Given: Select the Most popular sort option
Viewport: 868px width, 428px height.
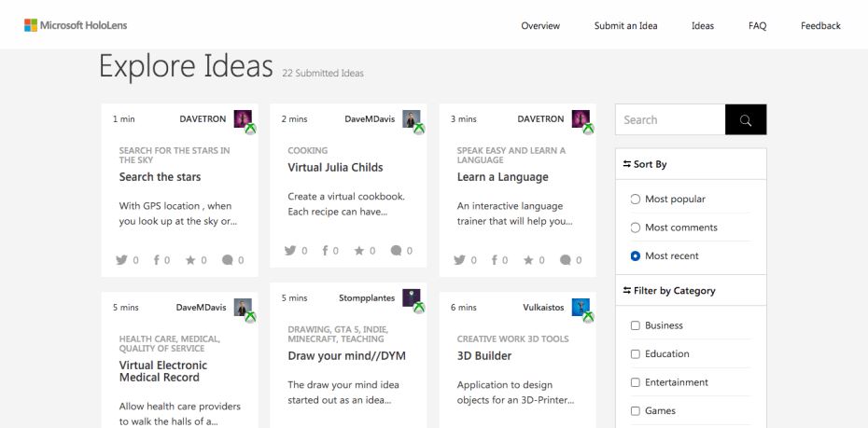Looking at the screenshot, I should coord(636,199).
